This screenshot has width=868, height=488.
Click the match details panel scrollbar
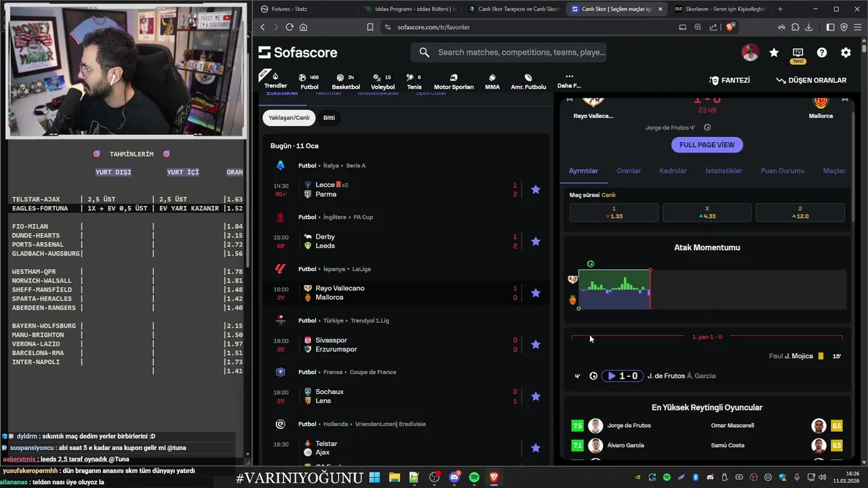852,166
